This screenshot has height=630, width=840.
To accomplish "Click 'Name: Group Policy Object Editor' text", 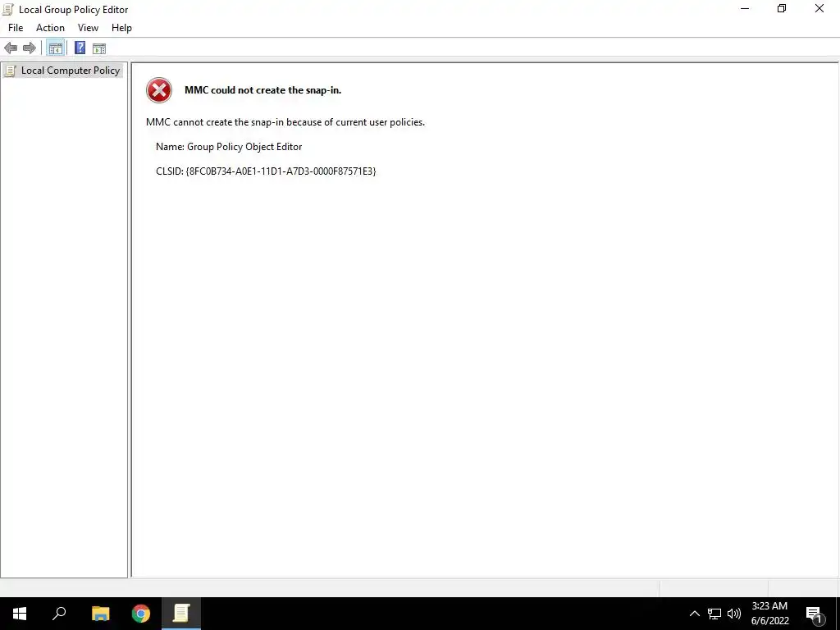I will point(229,147).
